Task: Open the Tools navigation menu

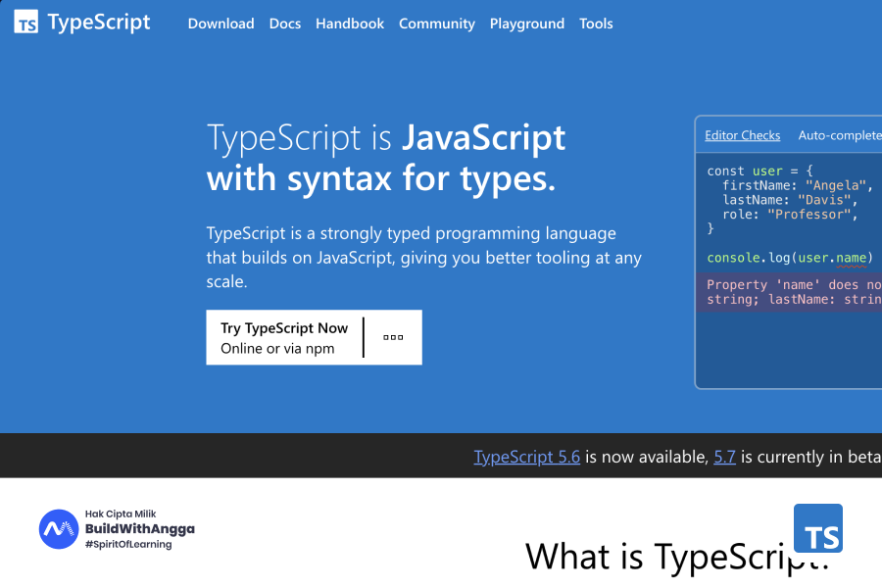Action: tap(596, 24)
